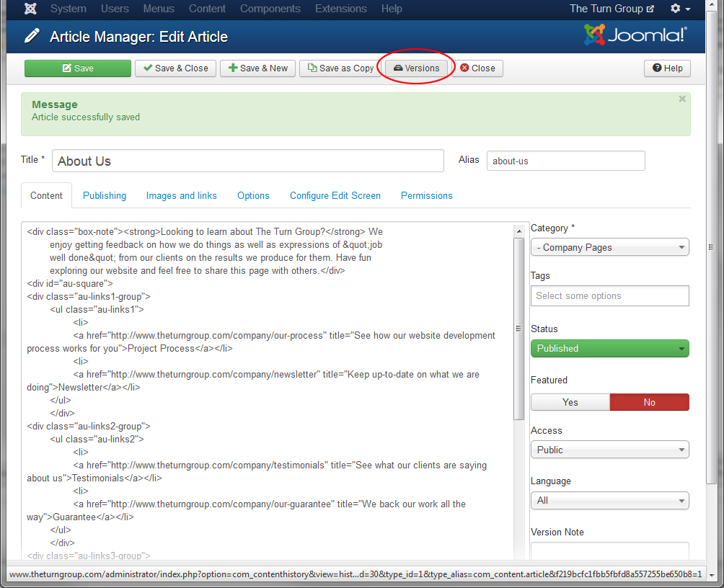Set Featured to Yes

(570, 402)
